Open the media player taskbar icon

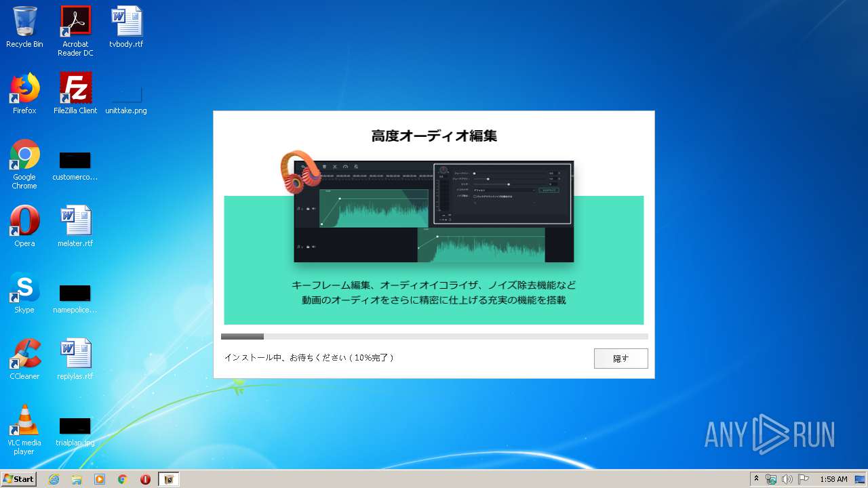pos(100,479)
